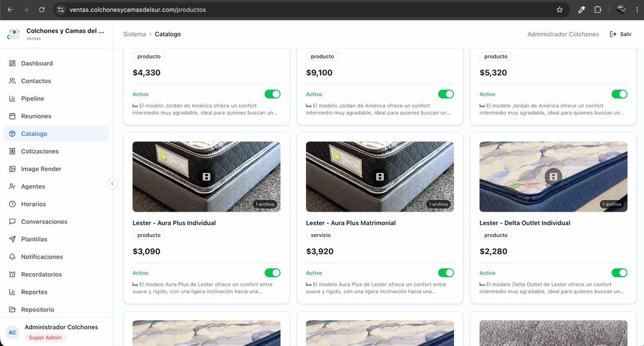The image size is (644, 346).
Task: Disable Lester - Aura Plus Individual active switch
Action: 272,273
